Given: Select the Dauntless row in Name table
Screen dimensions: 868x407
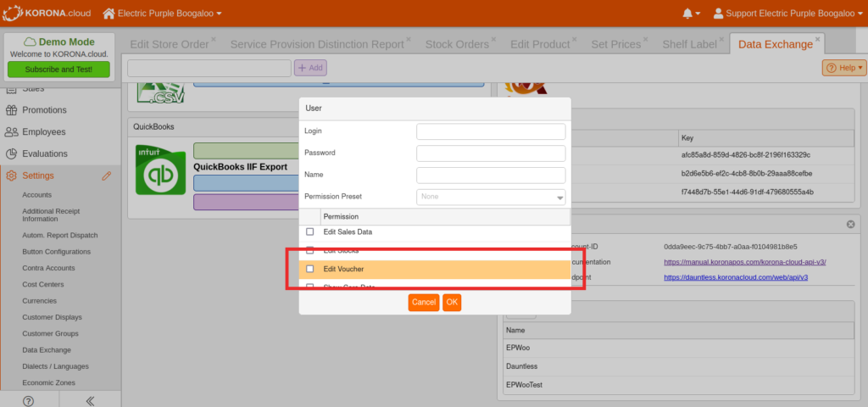Looking at the screenshot, I should coord(679,366).
